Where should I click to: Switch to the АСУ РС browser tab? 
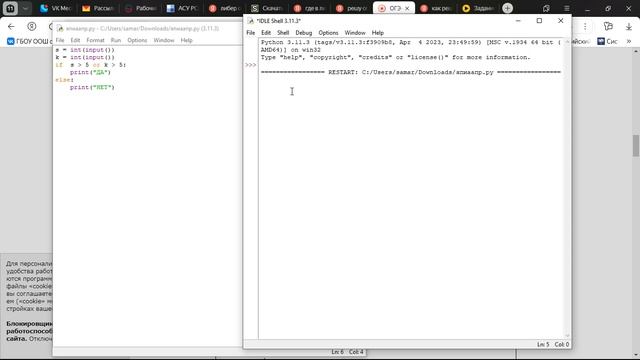point(182,8)
